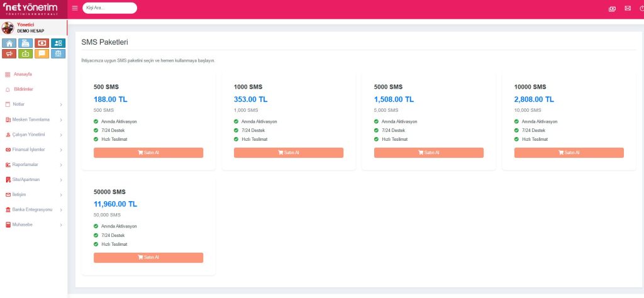Open the orange chat bubble shortcut
644x298 pixels.
click(42, 54)
